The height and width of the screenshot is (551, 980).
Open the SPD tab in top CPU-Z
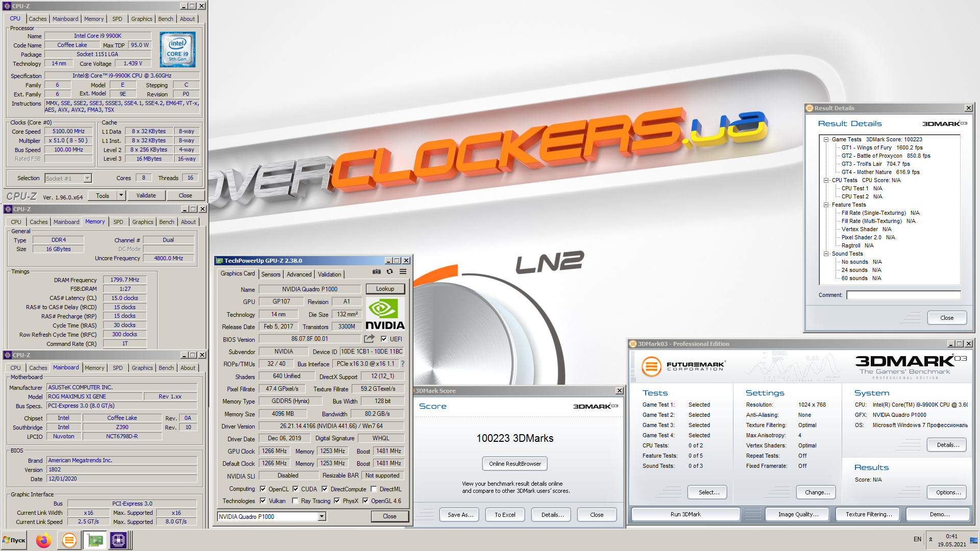pos(117,19)
